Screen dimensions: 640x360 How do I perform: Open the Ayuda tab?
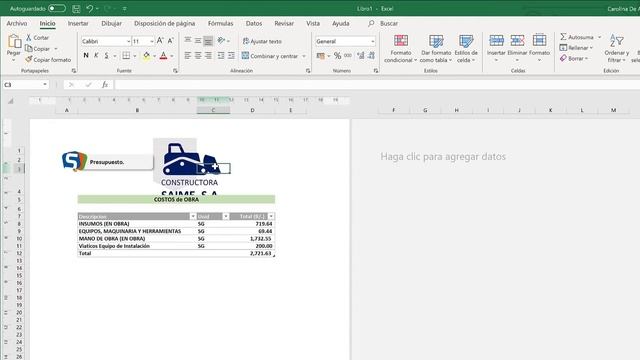pyautogui.click(x=340, y=23)
